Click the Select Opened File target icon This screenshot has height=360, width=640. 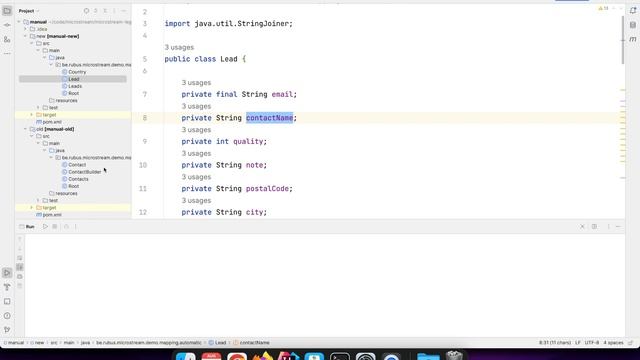[86, 11]
